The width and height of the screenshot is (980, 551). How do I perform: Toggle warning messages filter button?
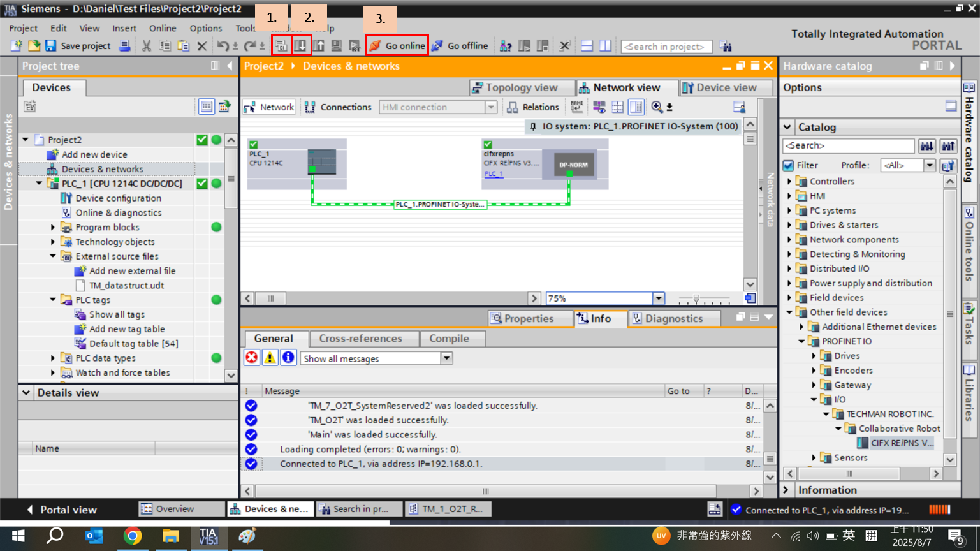pyautogui.click(x=270, y=358)
